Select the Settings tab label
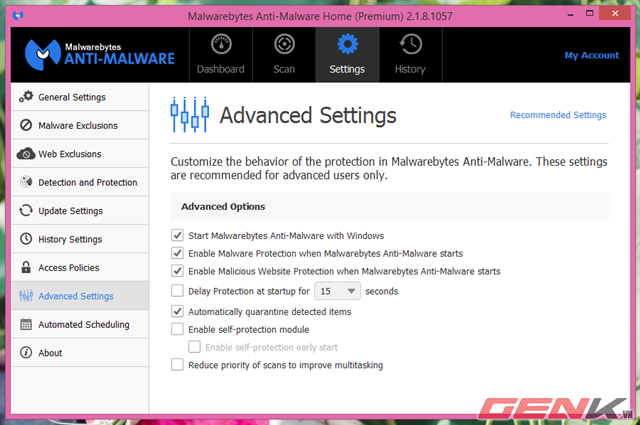Screen dimensions: 640x425 point(347,69)
